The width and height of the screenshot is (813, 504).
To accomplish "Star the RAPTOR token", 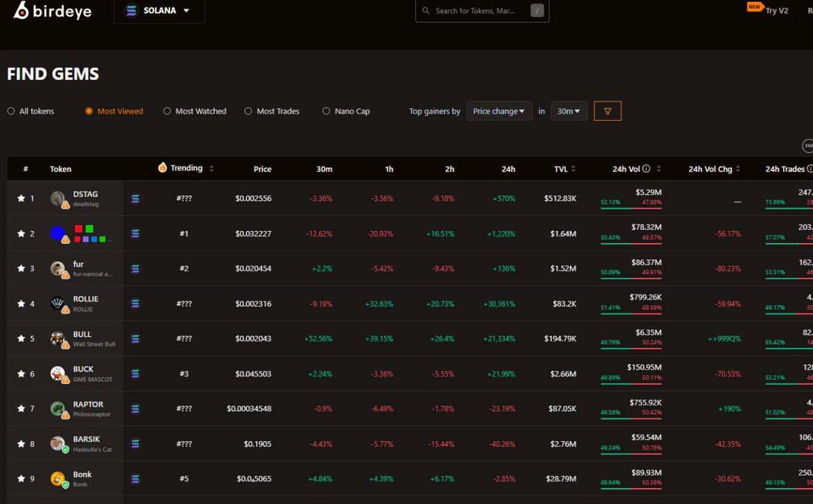I will tap(21, 409).
